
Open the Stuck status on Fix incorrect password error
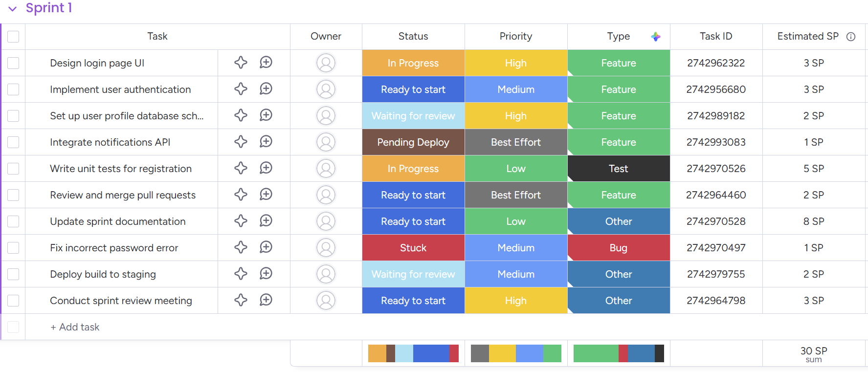tap(413, 247)
